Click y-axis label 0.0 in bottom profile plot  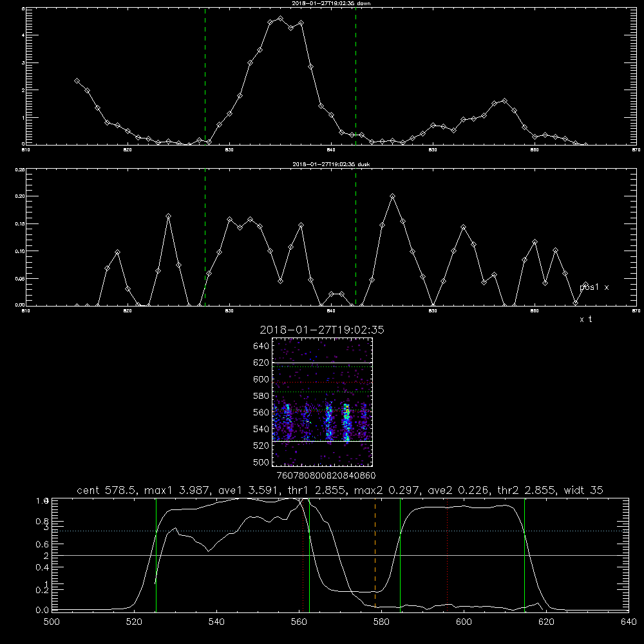[43, 610]
